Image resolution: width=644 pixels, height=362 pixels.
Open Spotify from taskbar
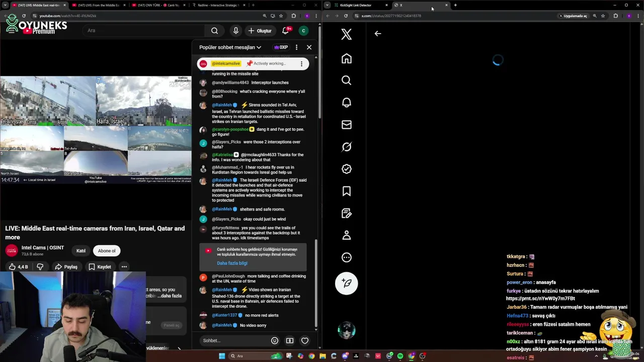tap(400, 356)
